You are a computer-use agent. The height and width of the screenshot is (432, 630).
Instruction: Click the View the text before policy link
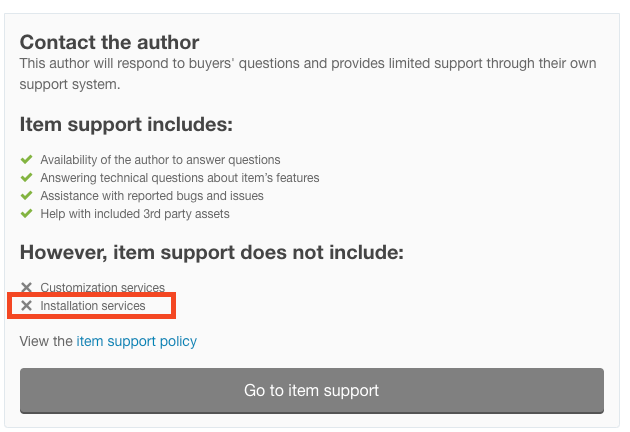(46, 341)
